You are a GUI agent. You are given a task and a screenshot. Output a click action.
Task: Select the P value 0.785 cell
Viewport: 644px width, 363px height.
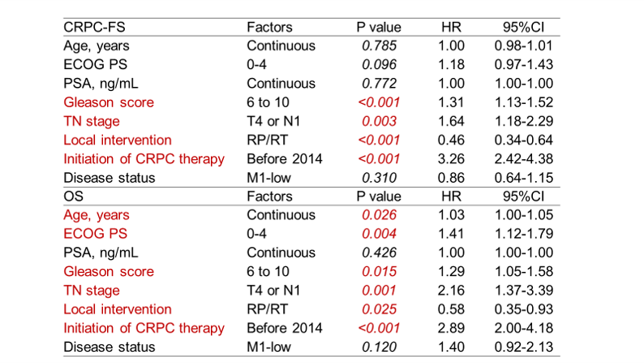coord(379,45)
